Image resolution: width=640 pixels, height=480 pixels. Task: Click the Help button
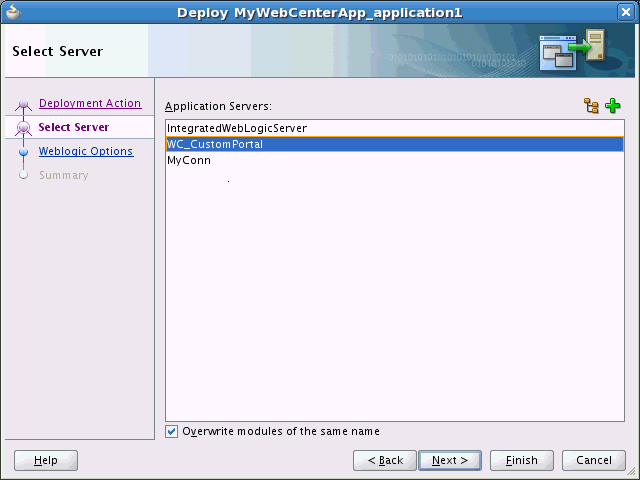click(46, 460)
